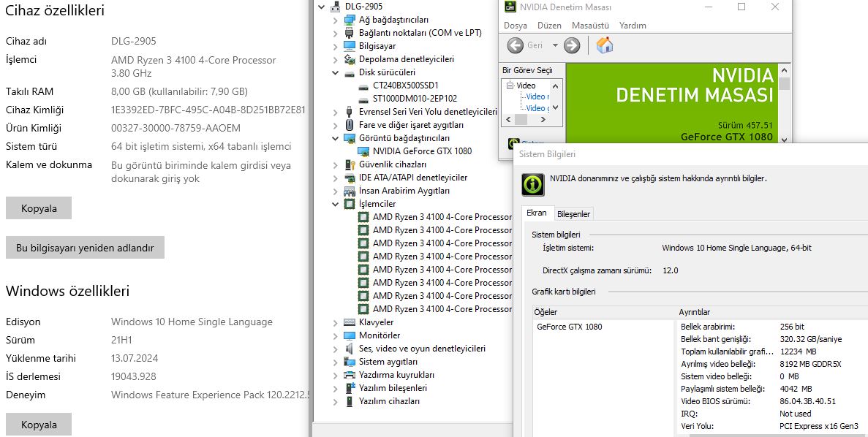Click the İşlemciler processor category icon
This screenshot has width=868, height=437.
point(350,204)
